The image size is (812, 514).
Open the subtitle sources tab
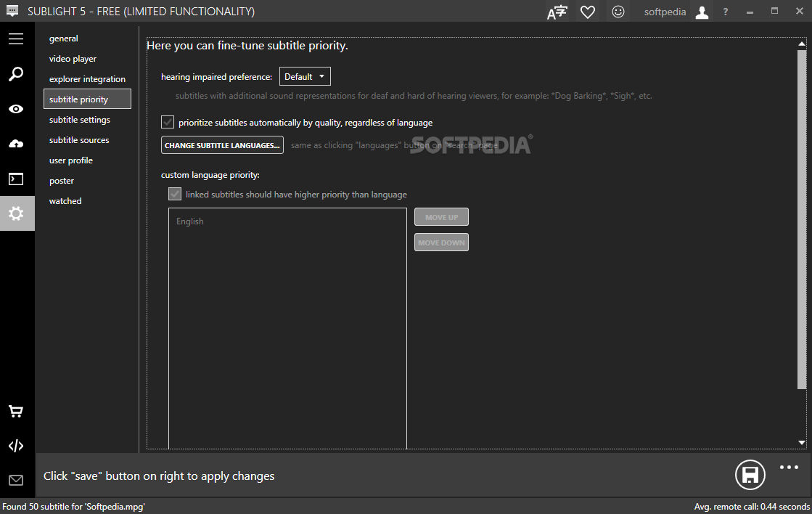pos(78,140)
